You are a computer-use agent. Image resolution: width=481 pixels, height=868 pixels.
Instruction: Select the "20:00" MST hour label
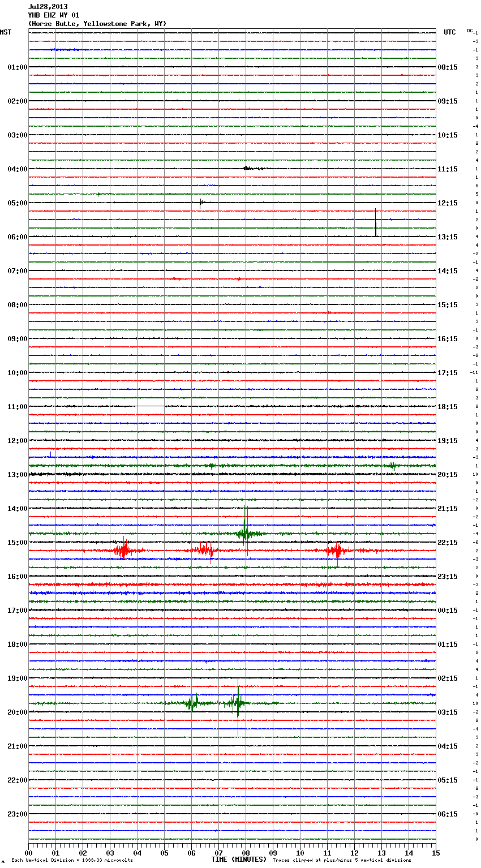[x=18, y=712]
